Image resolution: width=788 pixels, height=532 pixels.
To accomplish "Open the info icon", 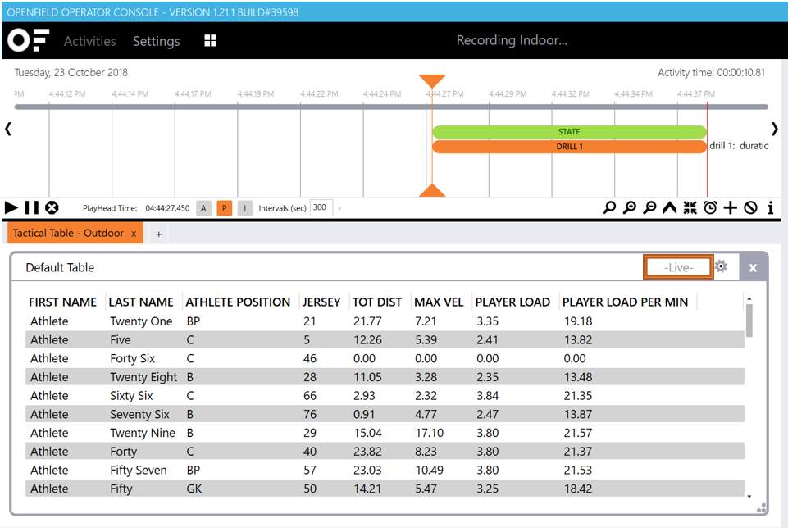I will coord(771,207).
